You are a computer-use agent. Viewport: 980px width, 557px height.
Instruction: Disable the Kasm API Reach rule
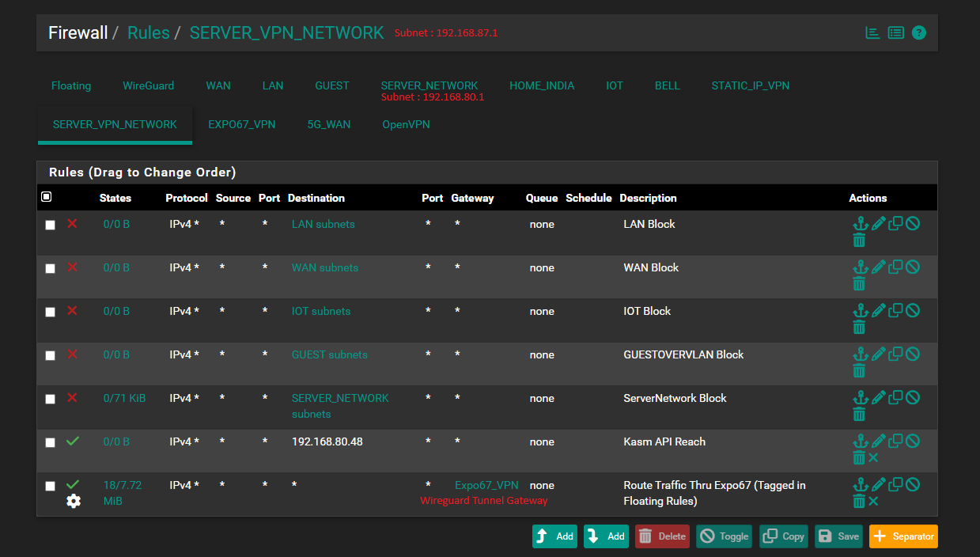913,441
